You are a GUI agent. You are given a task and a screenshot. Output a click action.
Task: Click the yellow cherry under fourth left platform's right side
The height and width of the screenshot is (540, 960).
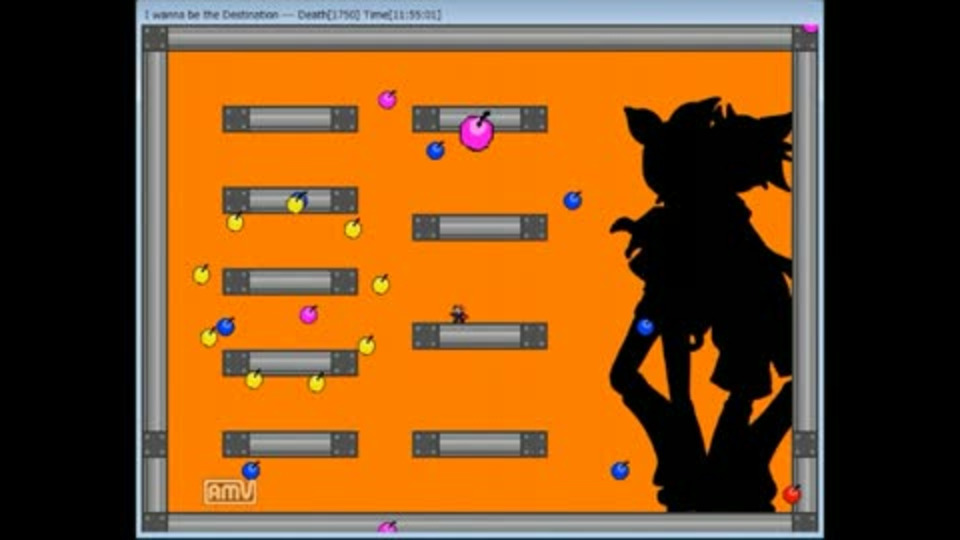tap(317, 383)
